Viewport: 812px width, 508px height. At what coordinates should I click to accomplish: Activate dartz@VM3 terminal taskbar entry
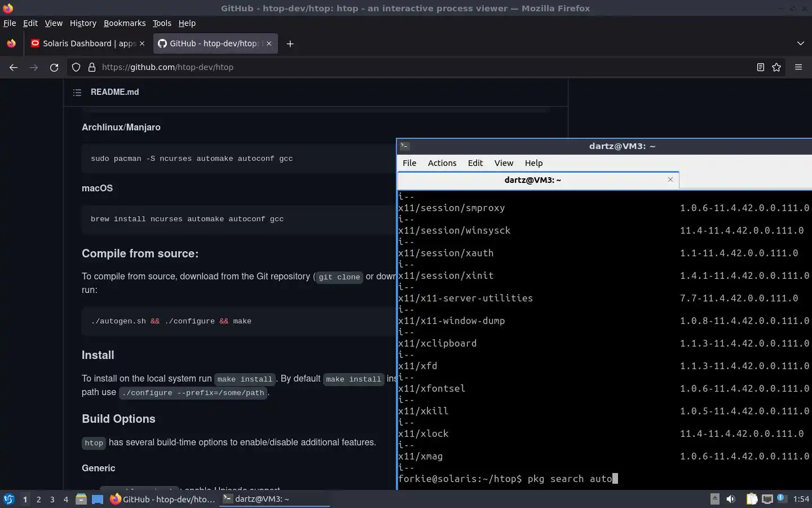pos(274,499)
